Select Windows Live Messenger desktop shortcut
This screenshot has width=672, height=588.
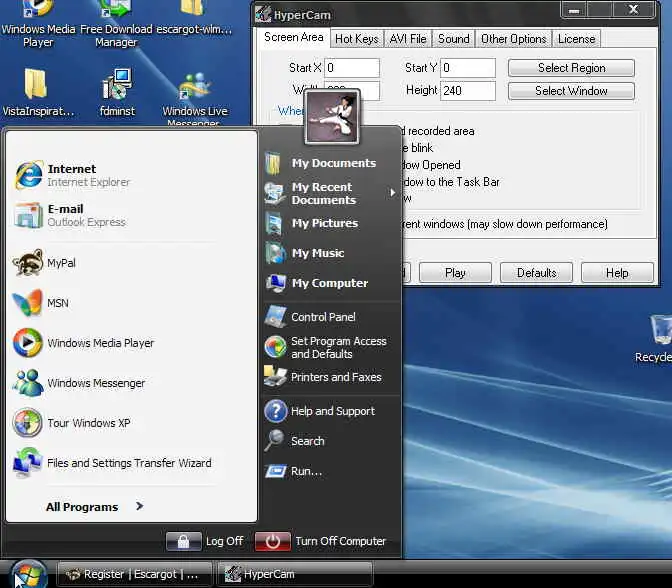tap(195, 99)
